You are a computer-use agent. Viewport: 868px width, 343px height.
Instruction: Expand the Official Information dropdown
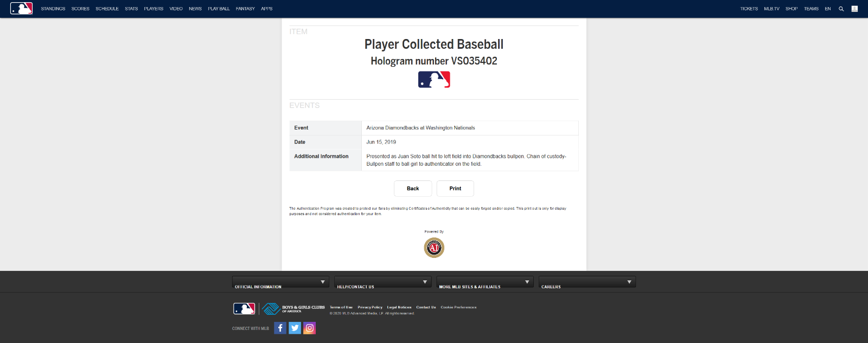pyautogui.click(x=280, y=282)
